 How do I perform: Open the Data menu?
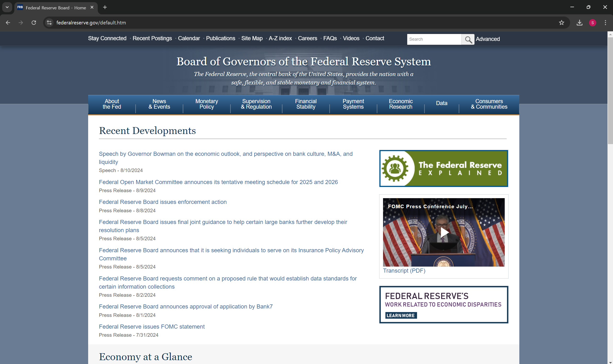pos(441,103)
